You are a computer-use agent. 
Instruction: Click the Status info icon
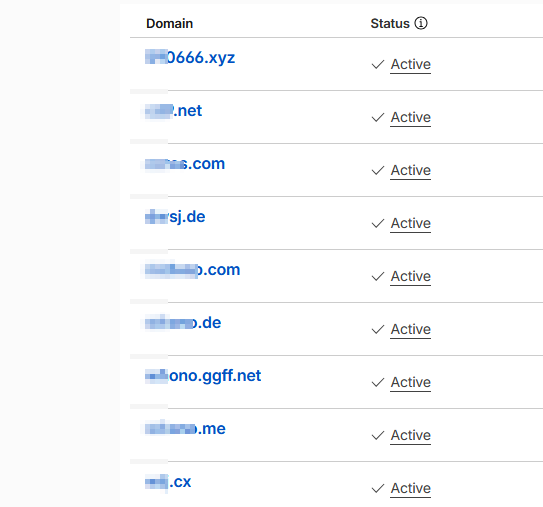421,23
